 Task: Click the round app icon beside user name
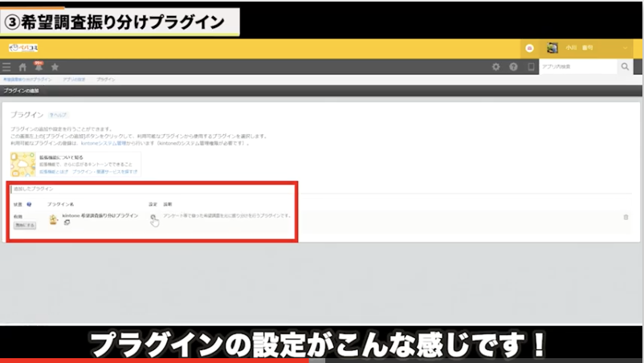click(529, 48)
